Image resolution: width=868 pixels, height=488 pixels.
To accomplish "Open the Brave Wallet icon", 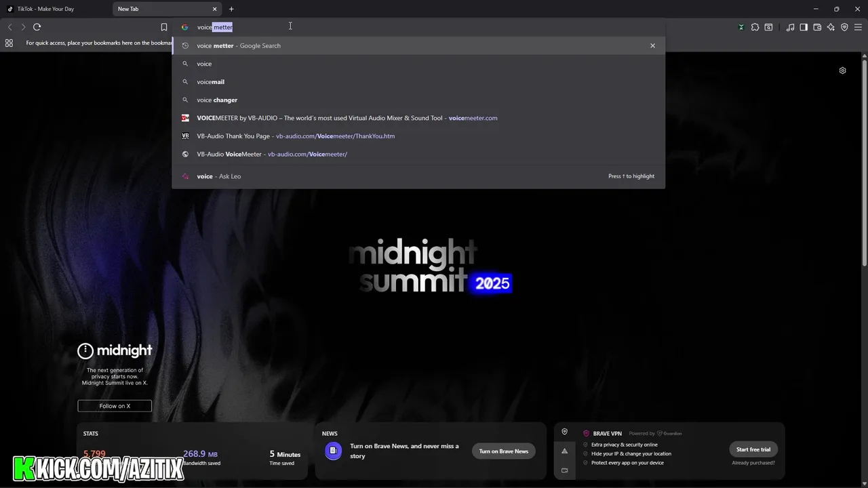I will pos(817,27).
